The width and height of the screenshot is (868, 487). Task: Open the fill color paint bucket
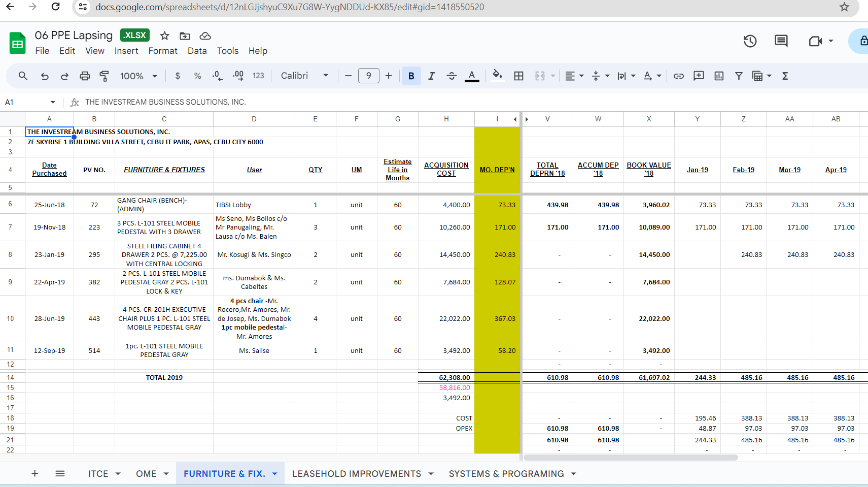pos(497,76)
